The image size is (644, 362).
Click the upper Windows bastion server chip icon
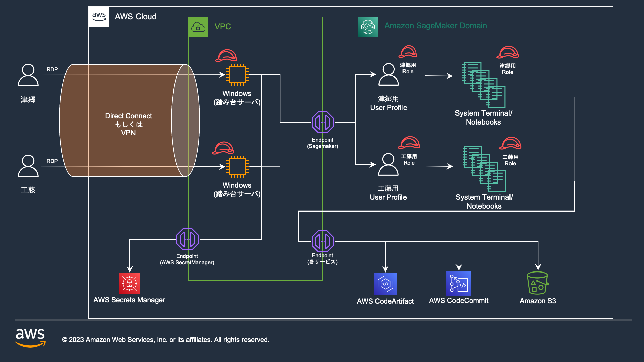coord(237,75)
